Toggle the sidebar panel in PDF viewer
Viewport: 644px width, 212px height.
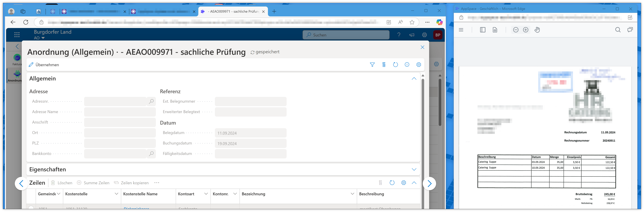click(482, 30)
